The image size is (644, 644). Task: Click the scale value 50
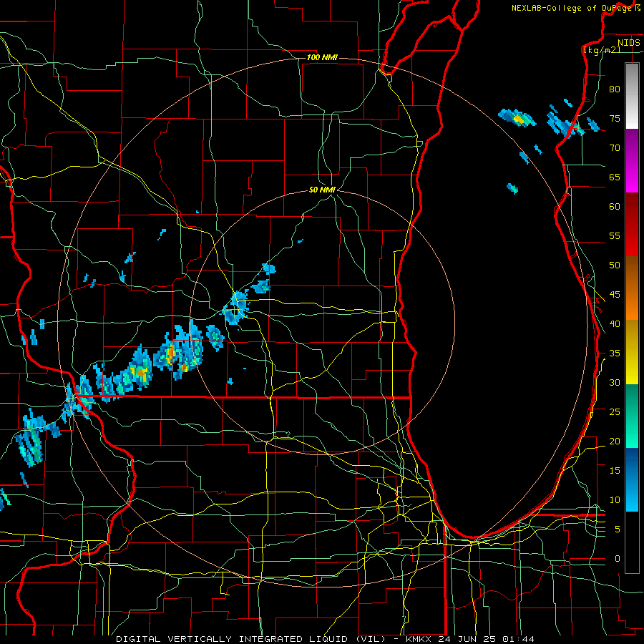pos(615,265)
